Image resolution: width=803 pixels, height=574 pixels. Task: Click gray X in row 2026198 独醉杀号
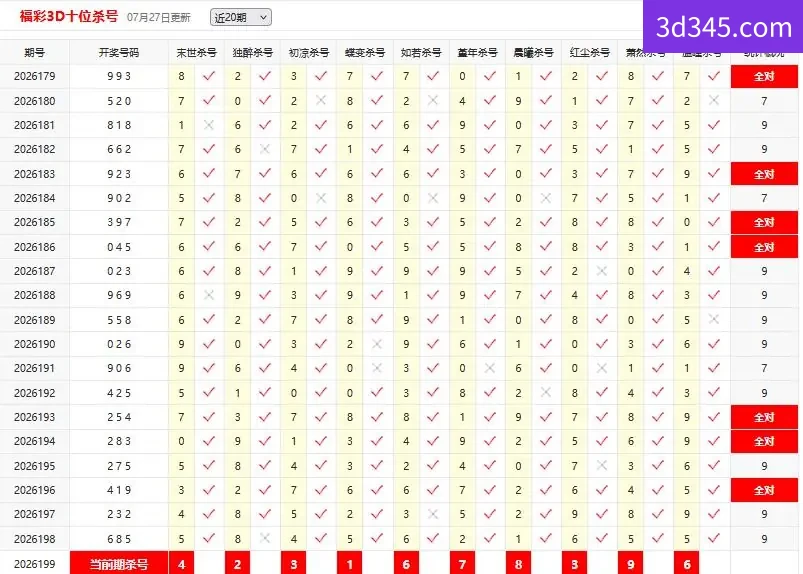[265, 538]
